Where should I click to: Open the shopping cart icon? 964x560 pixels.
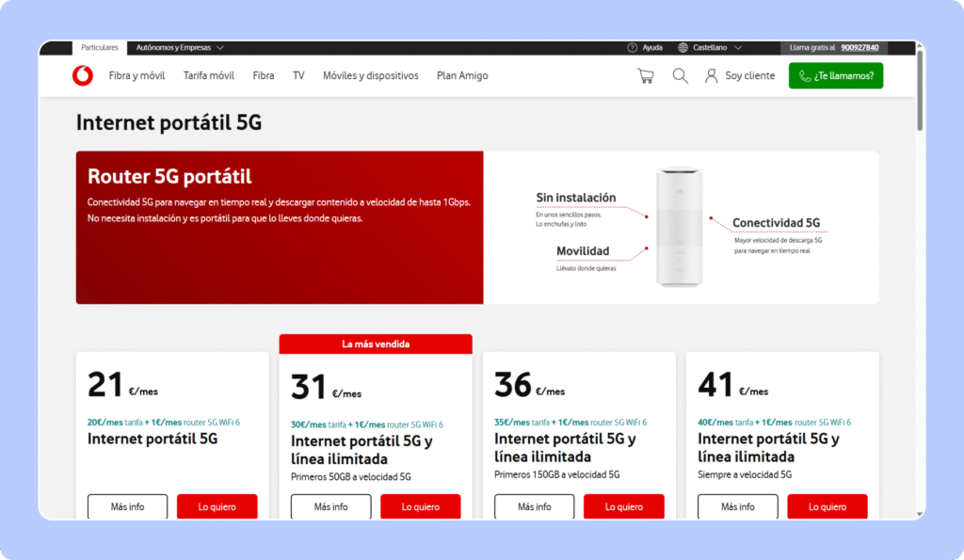tap(645, 76)
